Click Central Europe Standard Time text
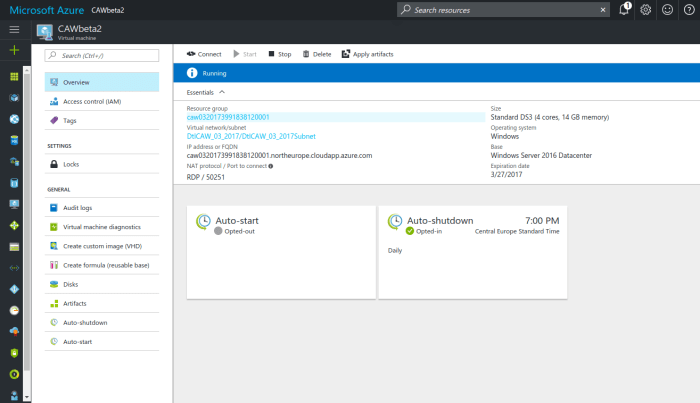The image size is (700, 403). point(517,231)
